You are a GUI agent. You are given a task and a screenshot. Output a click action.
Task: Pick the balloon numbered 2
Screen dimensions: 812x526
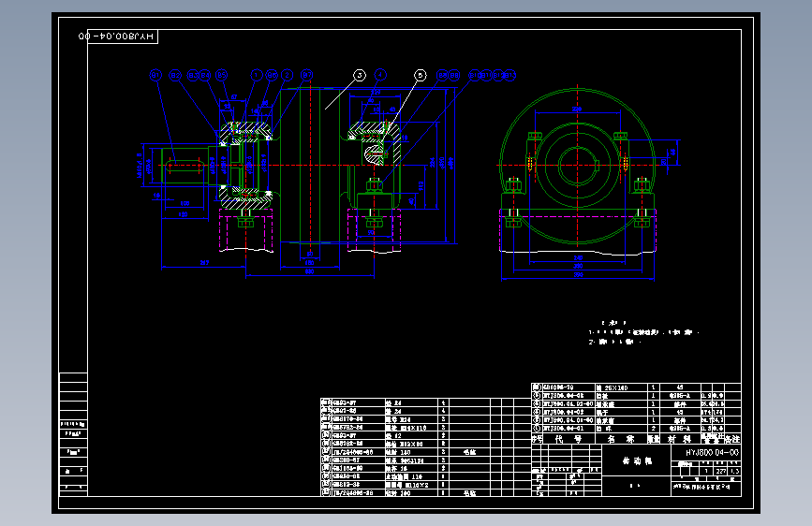point(287,75)
